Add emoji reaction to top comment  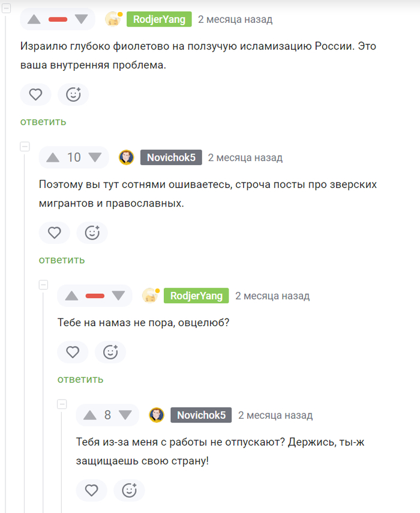click(73, 94)
